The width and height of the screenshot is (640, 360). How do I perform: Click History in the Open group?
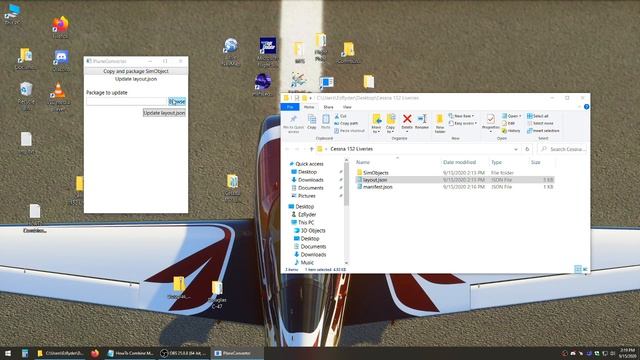click(511, 131)
